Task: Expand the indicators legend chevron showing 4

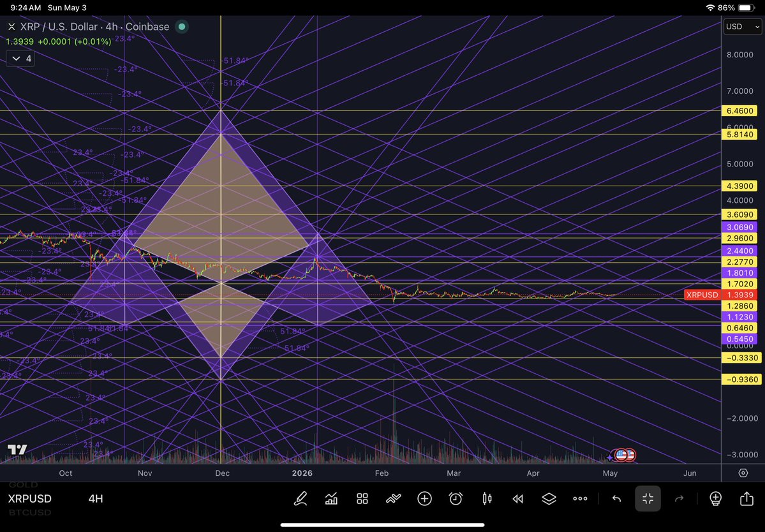Action: 20,59
